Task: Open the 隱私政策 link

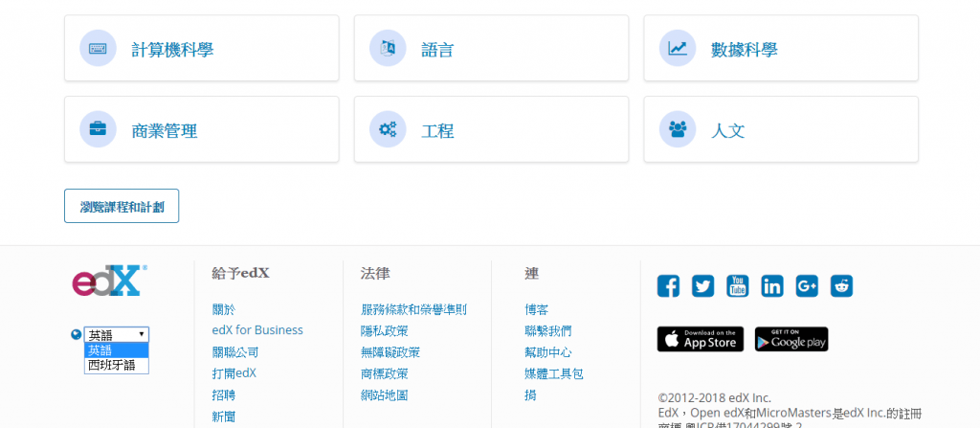Action: pos(385,330)
